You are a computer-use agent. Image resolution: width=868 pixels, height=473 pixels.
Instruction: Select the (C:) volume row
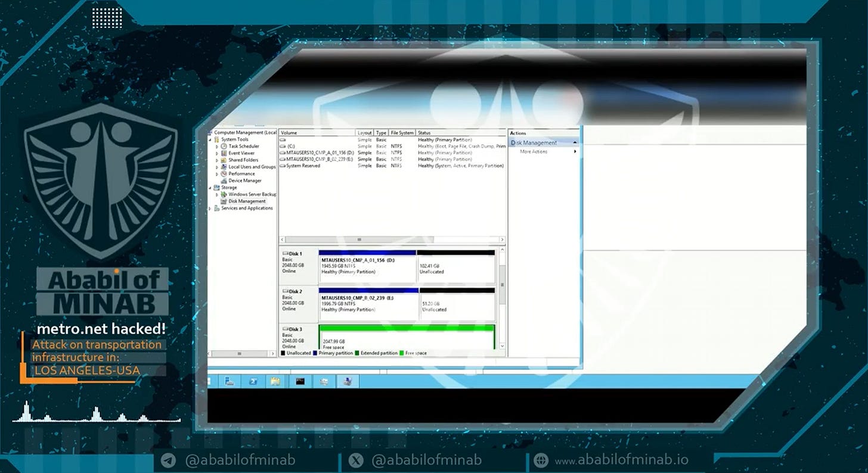[392, 146]
